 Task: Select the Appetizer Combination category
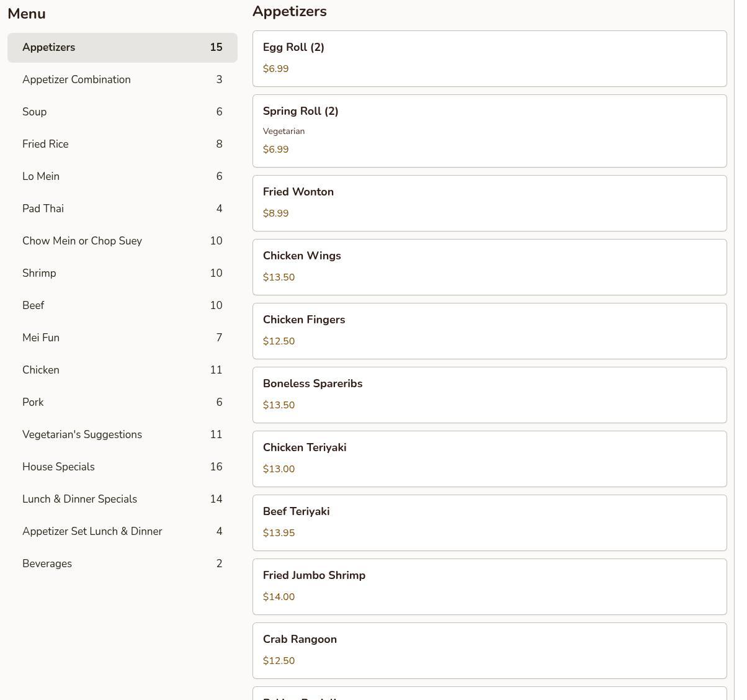point(122,79)
